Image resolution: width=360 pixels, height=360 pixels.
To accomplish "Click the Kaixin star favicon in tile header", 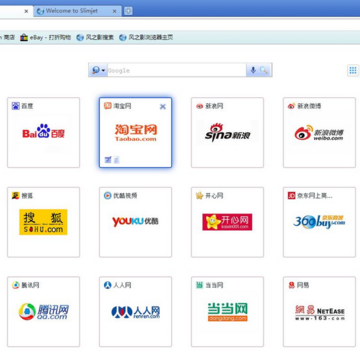I will (200, 196).
